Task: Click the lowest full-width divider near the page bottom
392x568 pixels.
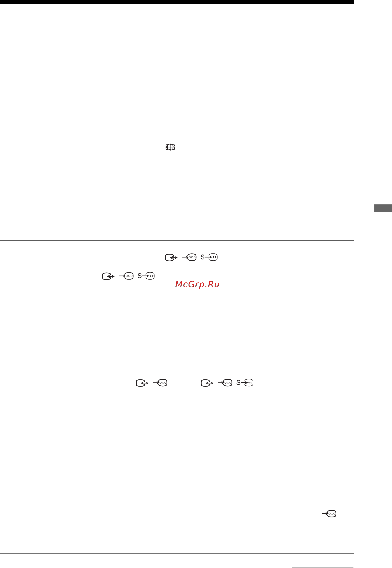Action: click(177, 553)
